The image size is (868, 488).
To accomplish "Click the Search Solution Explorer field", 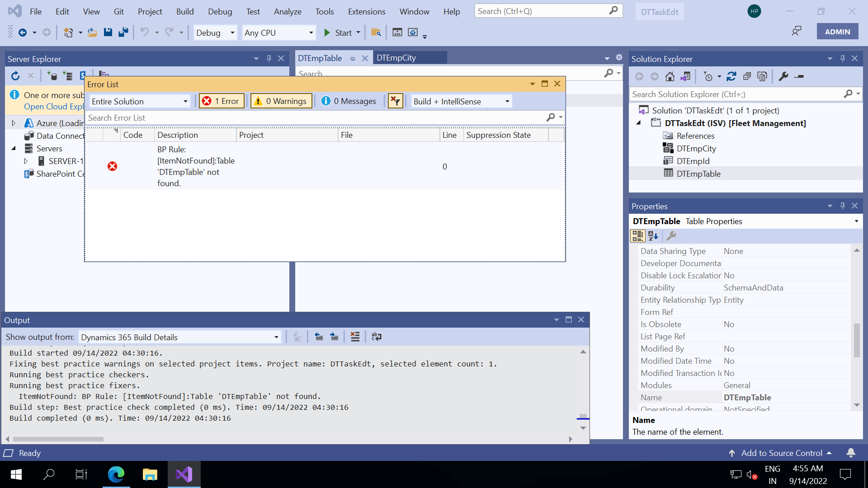I will point(737,94).
